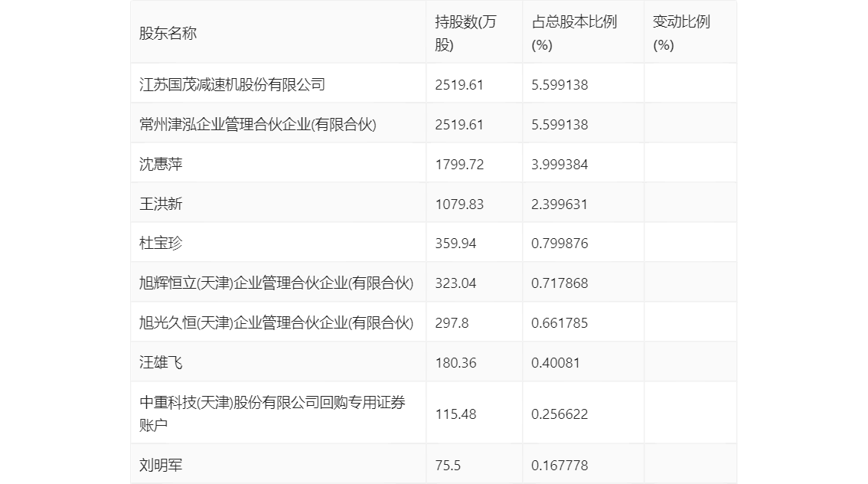Select the shareholder name 王洪新
The width and height of the screenshot is (868, 484).
point(161,204)
